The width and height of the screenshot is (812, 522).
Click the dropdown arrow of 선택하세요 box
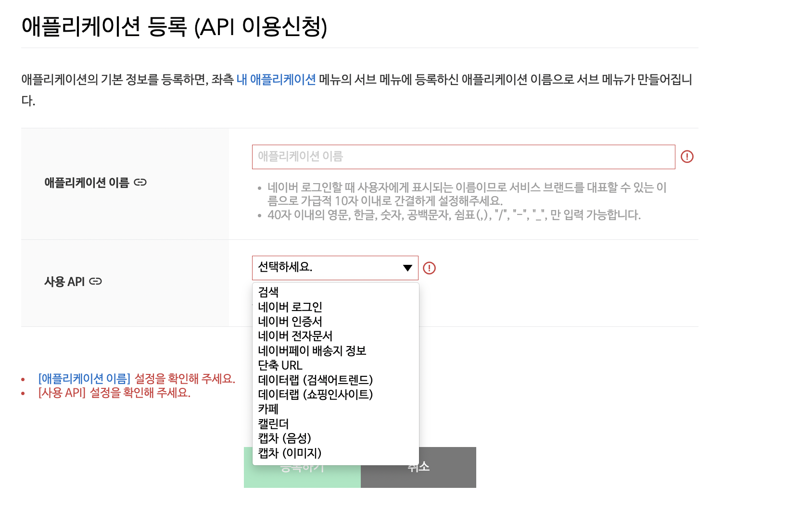click(x=408, y=268)
